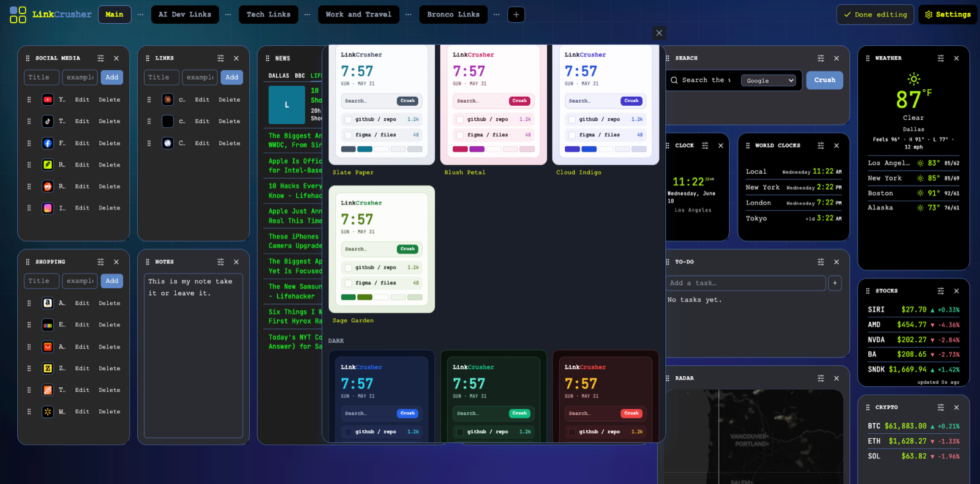The image size is (980, 484).
Task: Check figma / files box in Sage Garden preview
Action: (349, 283)
